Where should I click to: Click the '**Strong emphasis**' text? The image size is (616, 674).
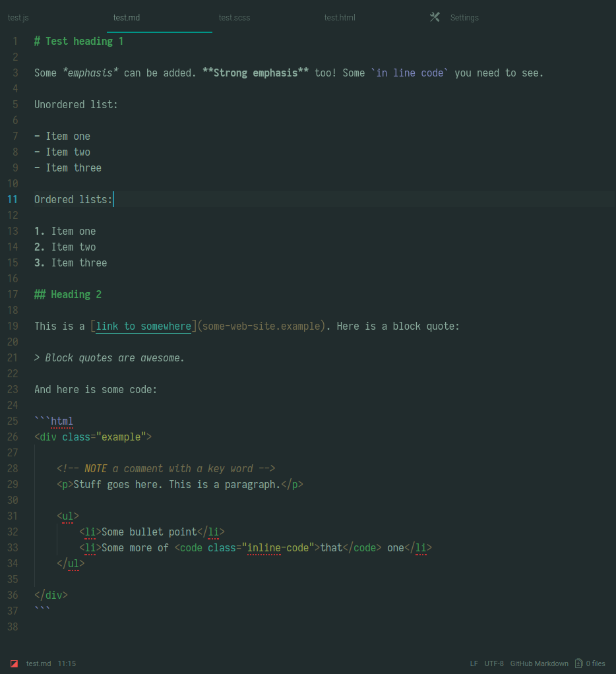(x=255, y=73)
